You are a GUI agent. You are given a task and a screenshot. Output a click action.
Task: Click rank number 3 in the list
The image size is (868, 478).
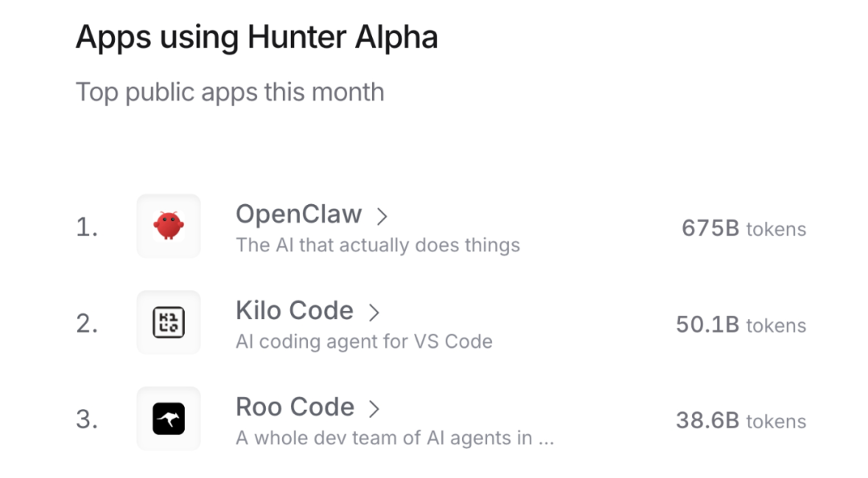(87, 419)
